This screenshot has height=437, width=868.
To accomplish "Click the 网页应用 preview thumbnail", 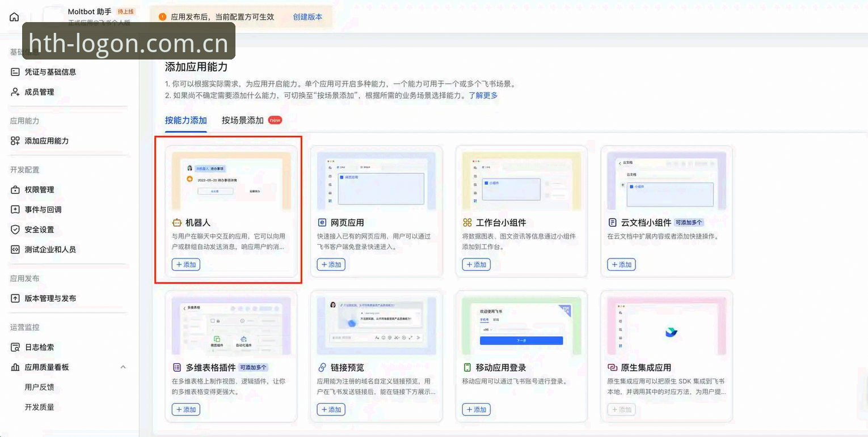I will point(376,181).
